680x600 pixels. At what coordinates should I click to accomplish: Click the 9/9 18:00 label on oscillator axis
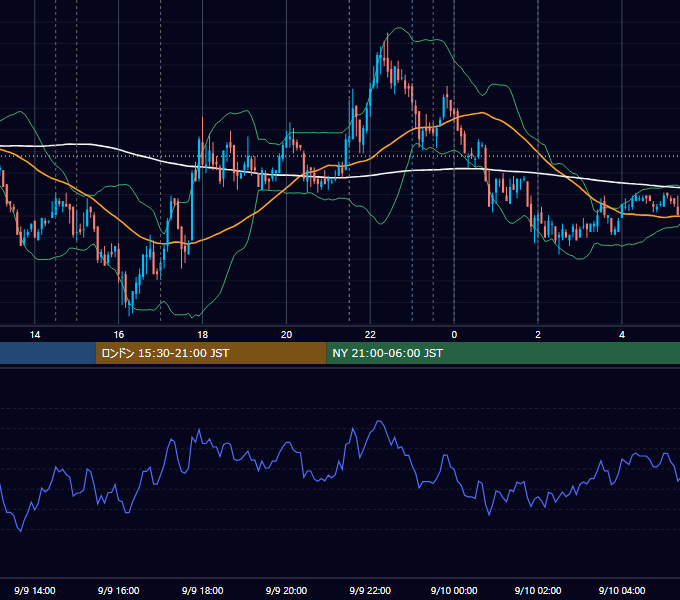(x=203, y=590)
